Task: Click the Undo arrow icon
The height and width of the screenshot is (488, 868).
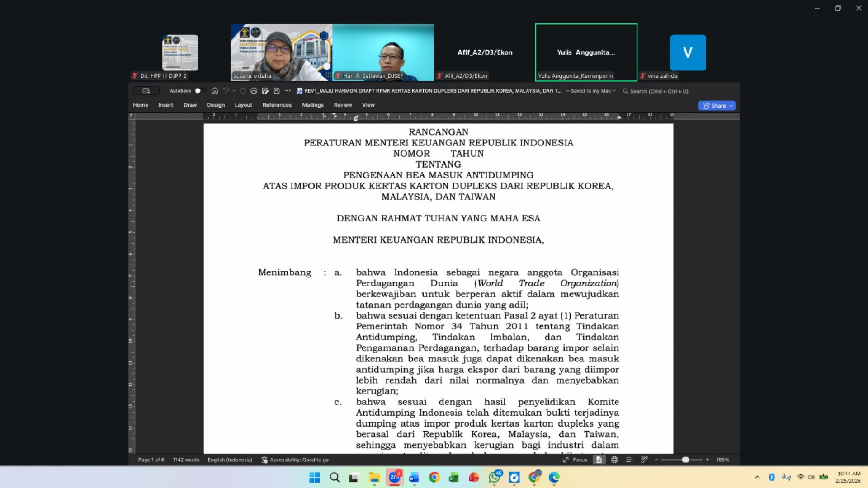Action: pyautogui.click(x=226, y=91)
